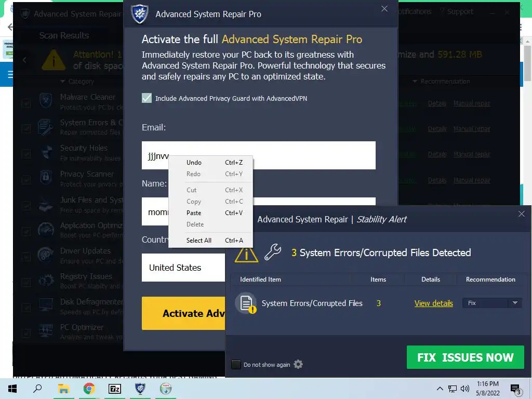Choose Paste in context menu
This screenshot has height=399, width=532.
point(211,213)
